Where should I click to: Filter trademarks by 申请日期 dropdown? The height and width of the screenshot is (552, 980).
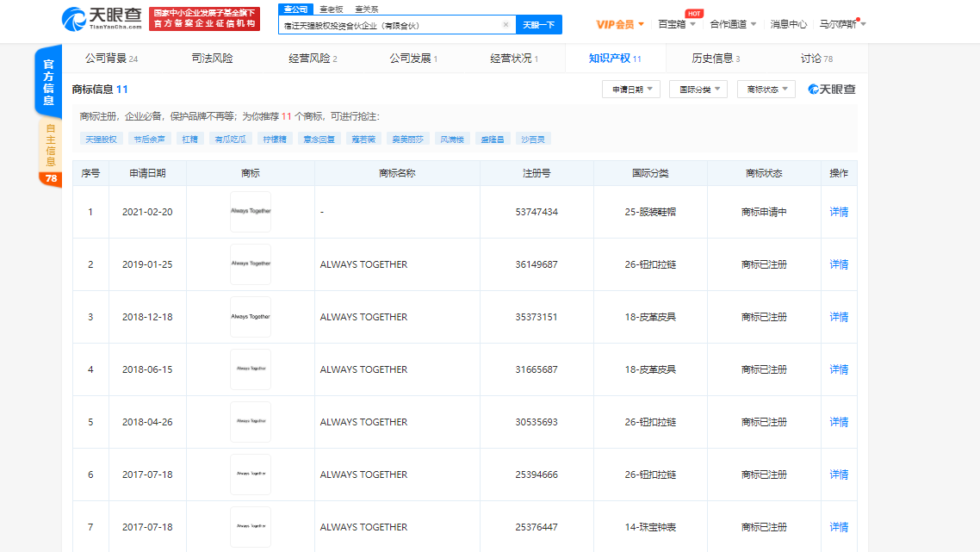(631, 90)
